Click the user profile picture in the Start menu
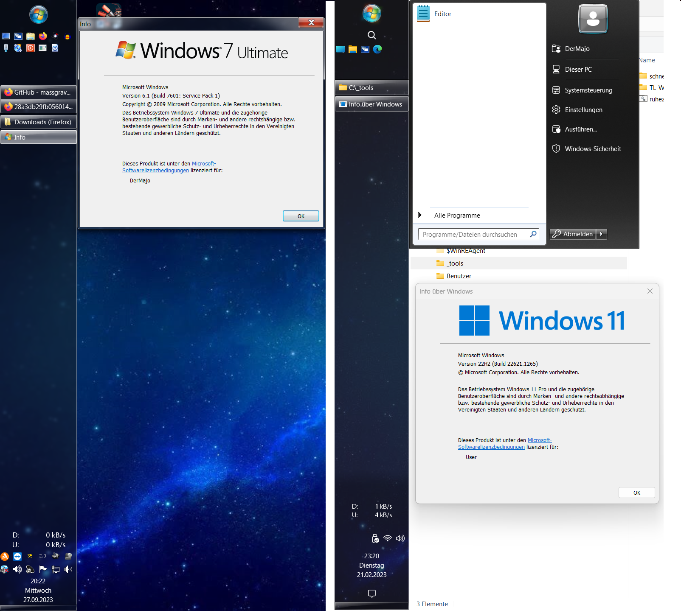This screenshot has height=616, width=681. pos(593,19)
